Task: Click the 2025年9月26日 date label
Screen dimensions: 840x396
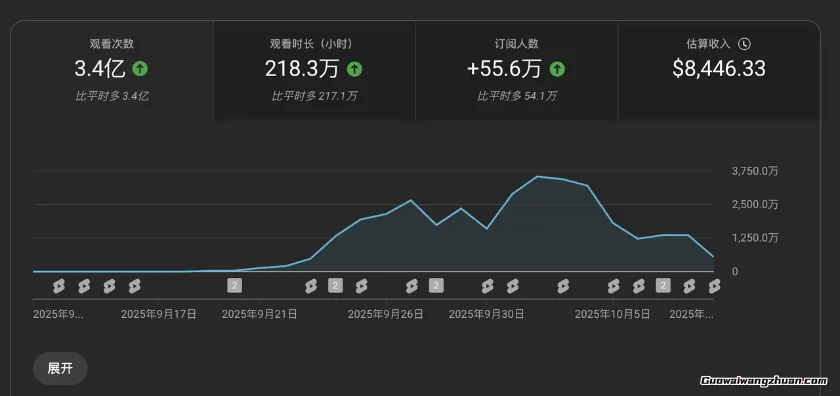Action: click(x=385, y=314)
